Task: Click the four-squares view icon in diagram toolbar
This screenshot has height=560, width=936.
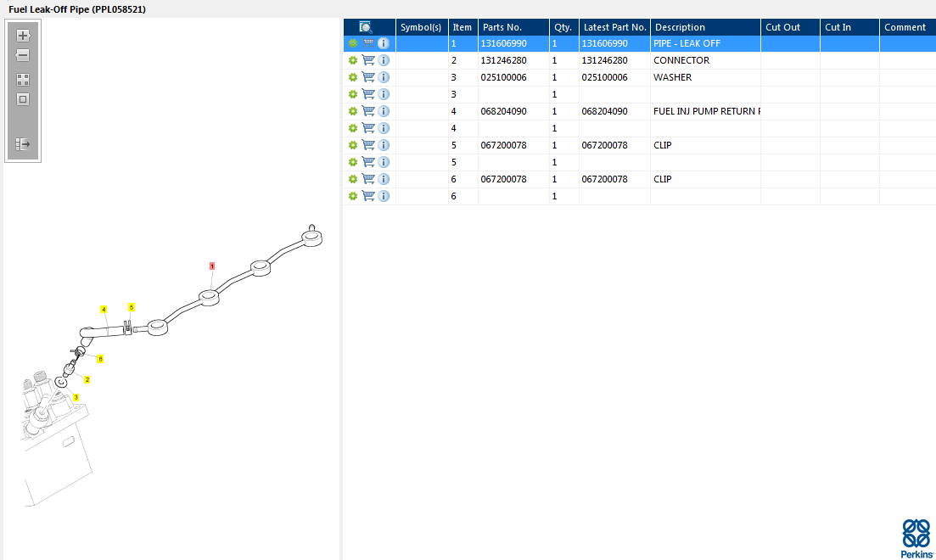Action: click(x=23, y=80)
